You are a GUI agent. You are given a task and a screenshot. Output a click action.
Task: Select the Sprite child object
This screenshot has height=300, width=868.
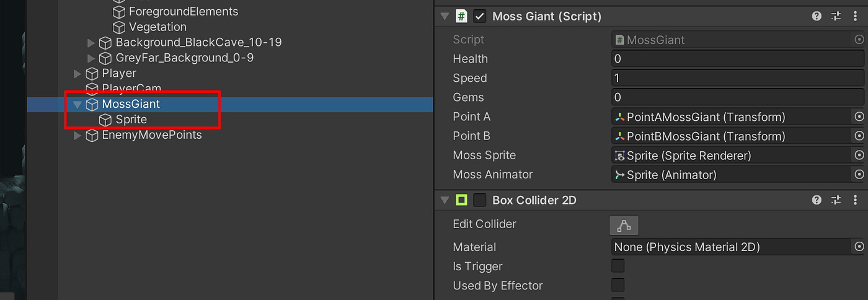[131, 120]
